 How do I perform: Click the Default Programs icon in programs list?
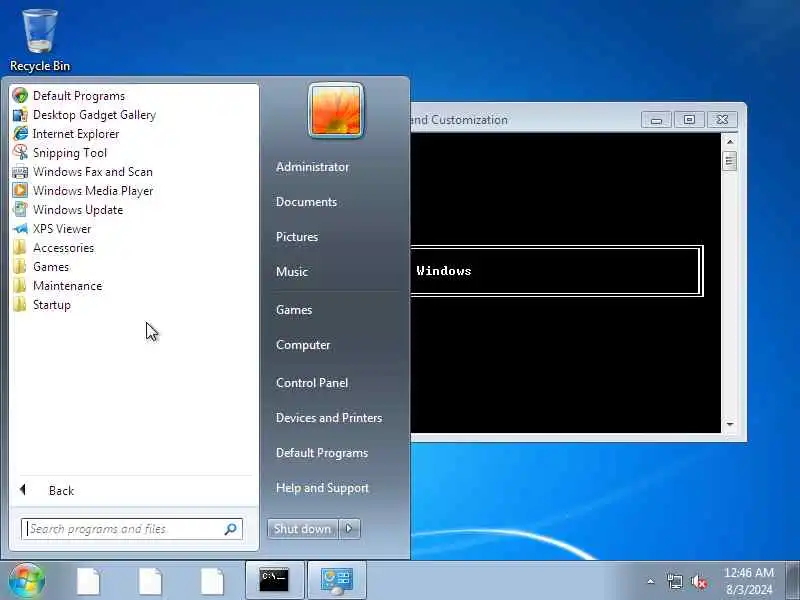coord(20,95)
